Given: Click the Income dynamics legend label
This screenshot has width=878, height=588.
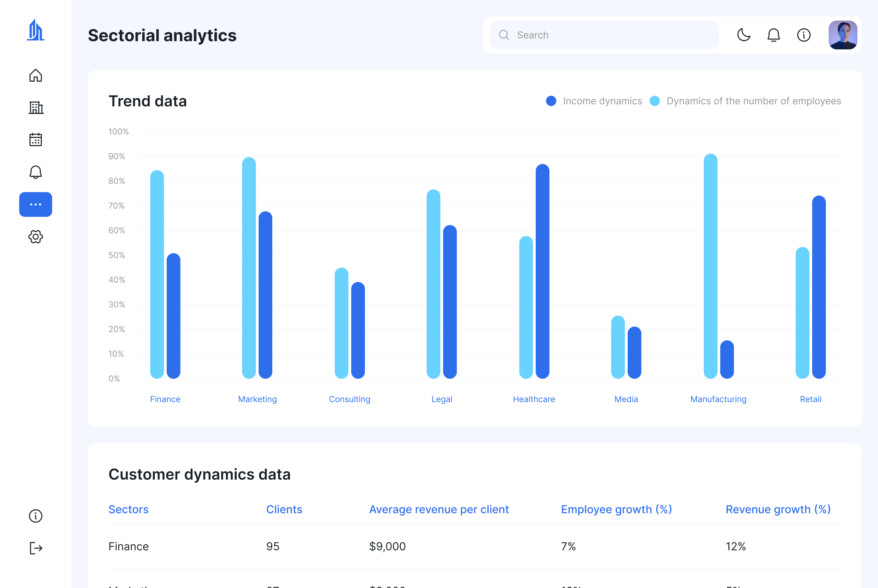Looking at the screenshot, I should (603, 101).
